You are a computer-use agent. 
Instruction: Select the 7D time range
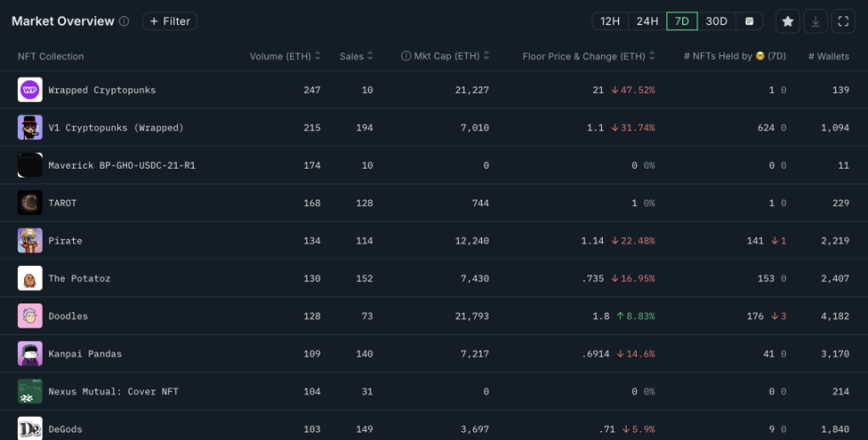click(682, 21)
